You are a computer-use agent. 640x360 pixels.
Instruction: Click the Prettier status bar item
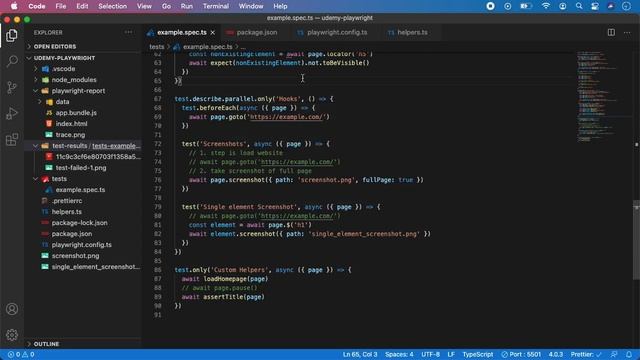pos(586,354)
